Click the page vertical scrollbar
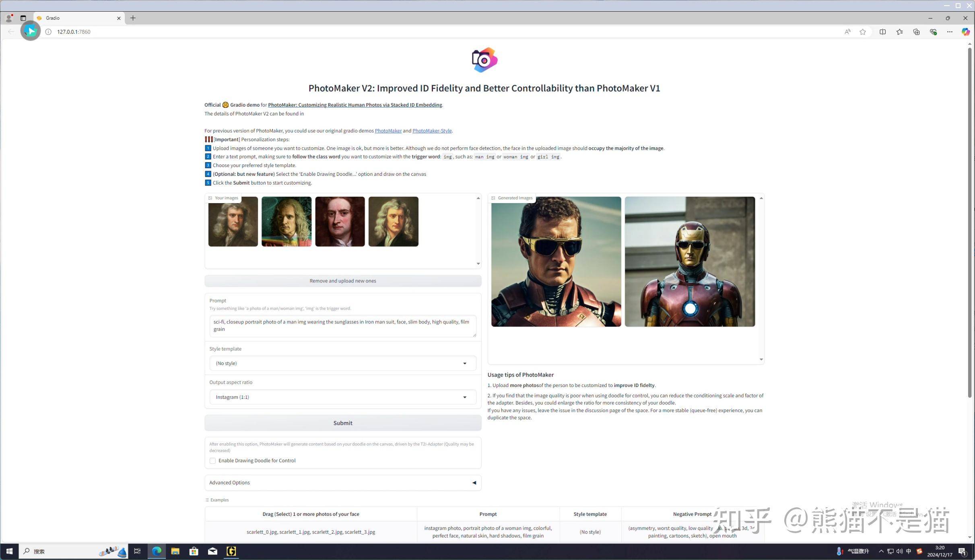This screenshot has width=975, height=560. (969, 222)
